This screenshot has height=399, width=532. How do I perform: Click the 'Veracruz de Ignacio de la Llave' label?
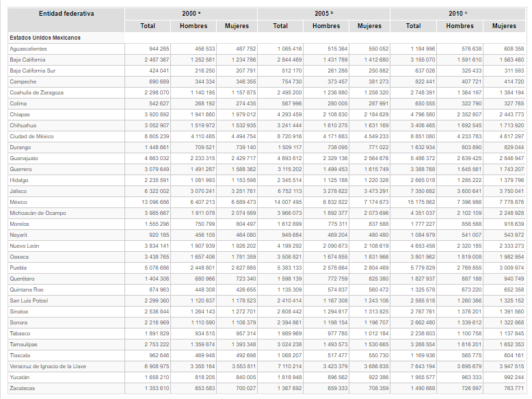48,367
